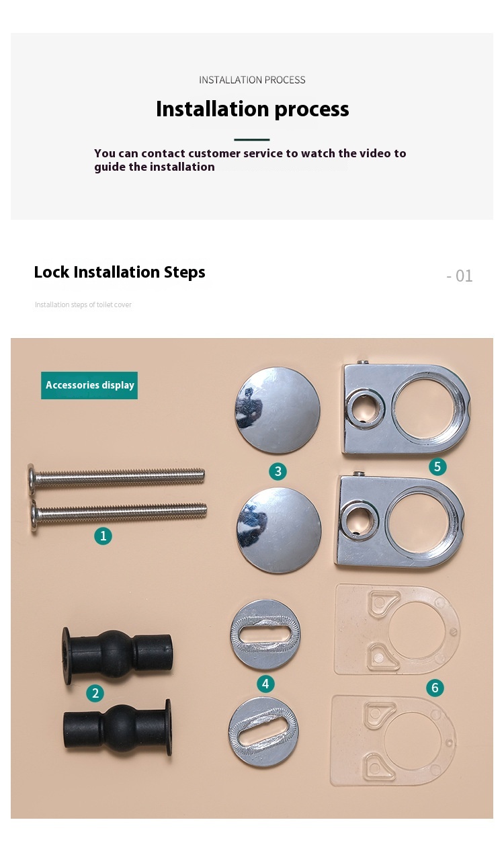Click the customer service video guidance text
Viewport: 504px width, 851px height.
click(x=250, y=160)
